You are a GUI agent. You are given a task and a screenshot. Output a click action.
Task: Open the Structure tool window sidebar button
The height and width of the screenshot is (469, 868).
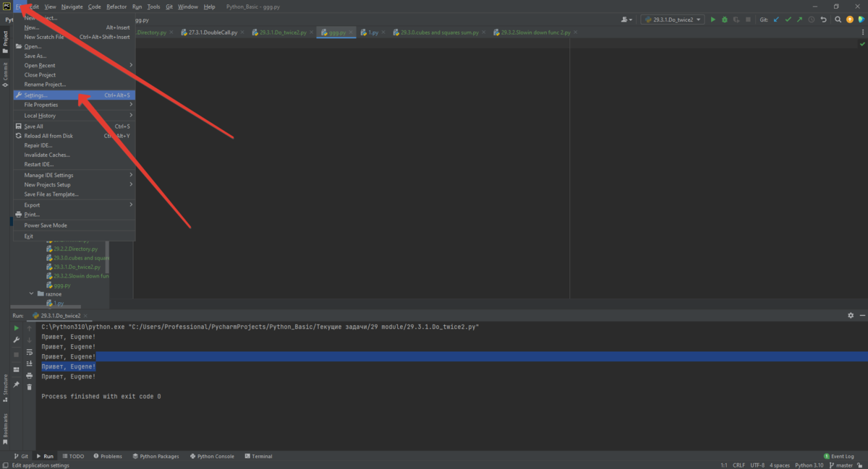5,387
